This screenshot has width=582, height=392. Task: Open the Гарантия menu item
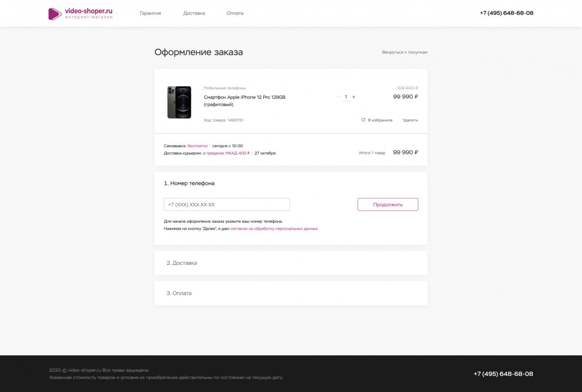pyautogui.click(x=150, y=13)
